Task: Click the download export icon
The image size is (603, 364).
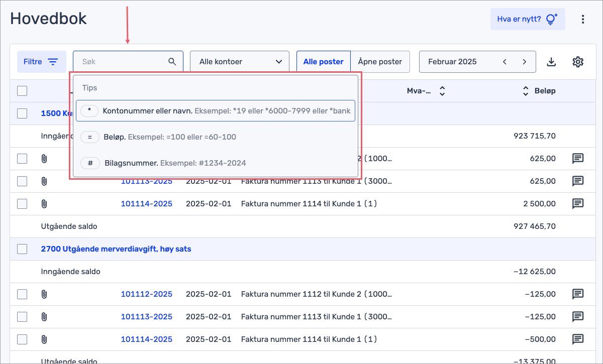Action: click(x=551, y=62)
